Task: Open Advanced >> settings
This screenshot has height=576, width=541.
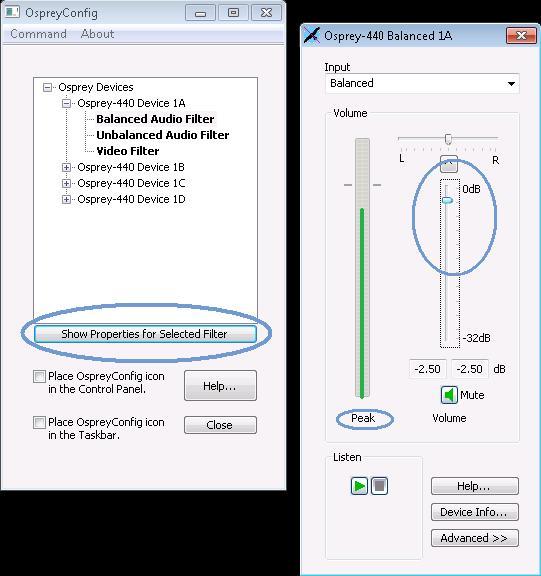Action: click(475, 538)
